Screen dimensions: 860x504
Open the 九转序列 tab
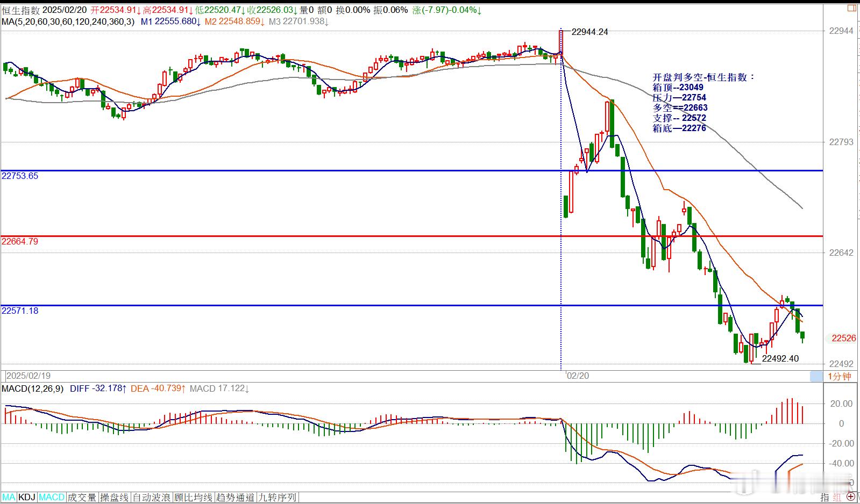pyautogui.click(x=278, y=498)
